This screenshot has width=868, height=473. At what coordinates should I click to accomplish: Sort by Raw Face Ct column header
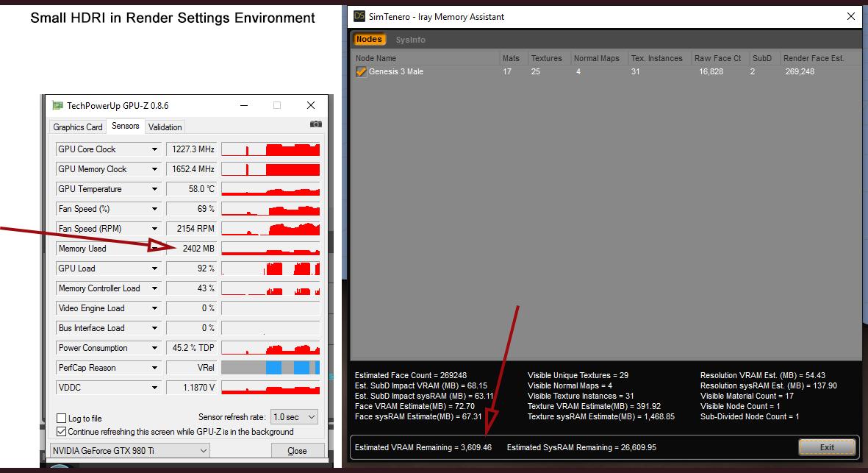pyautogui.click(x=720, y=58)
